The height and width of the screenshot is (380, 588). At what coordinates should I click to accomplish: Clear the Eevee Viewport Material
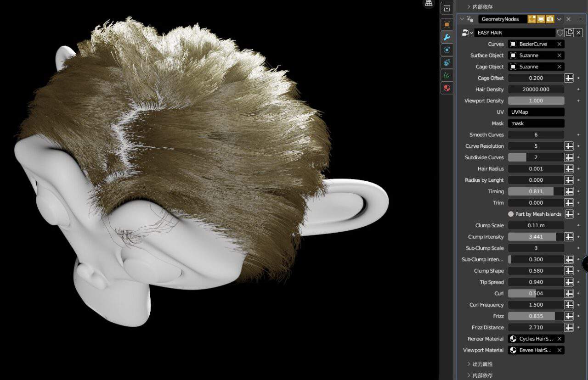point(559,350)
